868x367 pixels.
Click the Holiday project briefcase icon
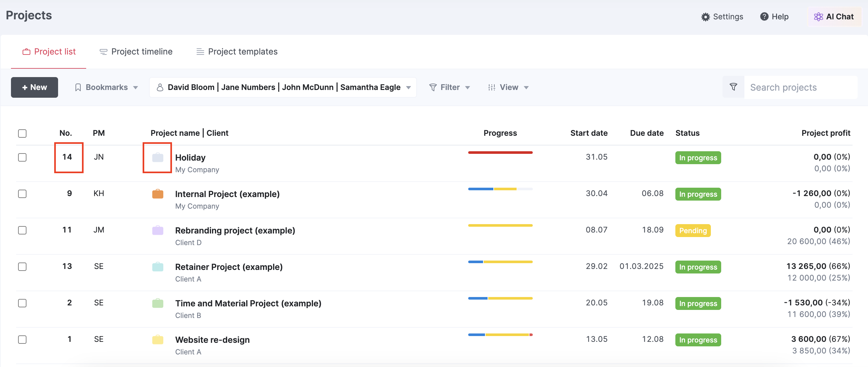click(157, 157)
